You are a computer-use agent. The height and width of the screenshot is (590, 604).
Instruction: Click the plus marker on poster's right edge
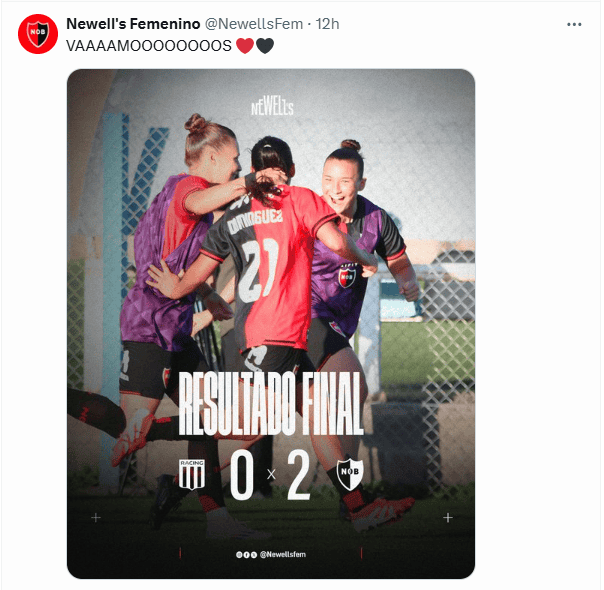pos(448,518)
